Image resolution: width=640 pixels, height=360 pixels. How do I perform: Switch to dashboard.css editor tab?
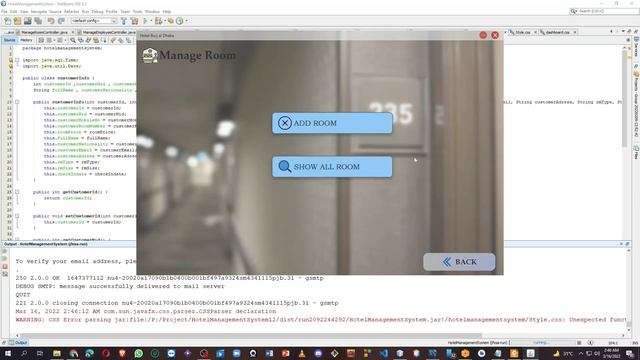point(558,32)
